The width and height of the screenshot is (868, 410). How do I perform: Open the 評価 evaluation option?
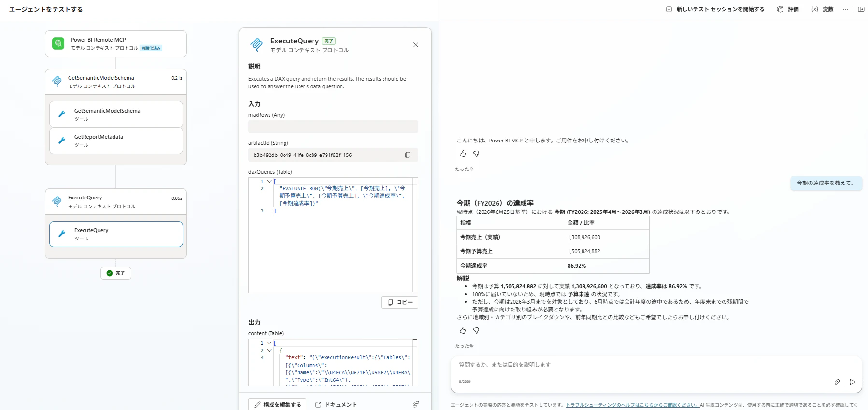[788, 9]
